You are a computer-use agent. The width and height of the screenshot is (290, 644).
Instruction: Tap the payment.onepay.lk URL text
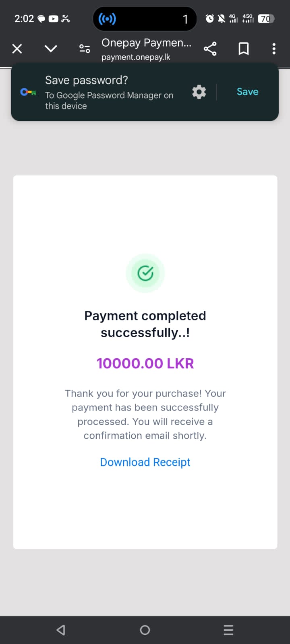coord(136,57)
